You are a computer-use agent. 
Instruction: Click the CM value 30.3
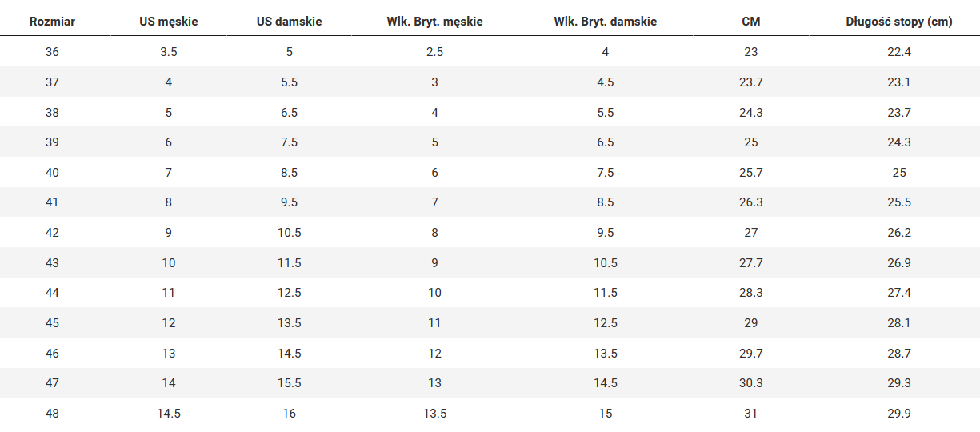(751, 383)
